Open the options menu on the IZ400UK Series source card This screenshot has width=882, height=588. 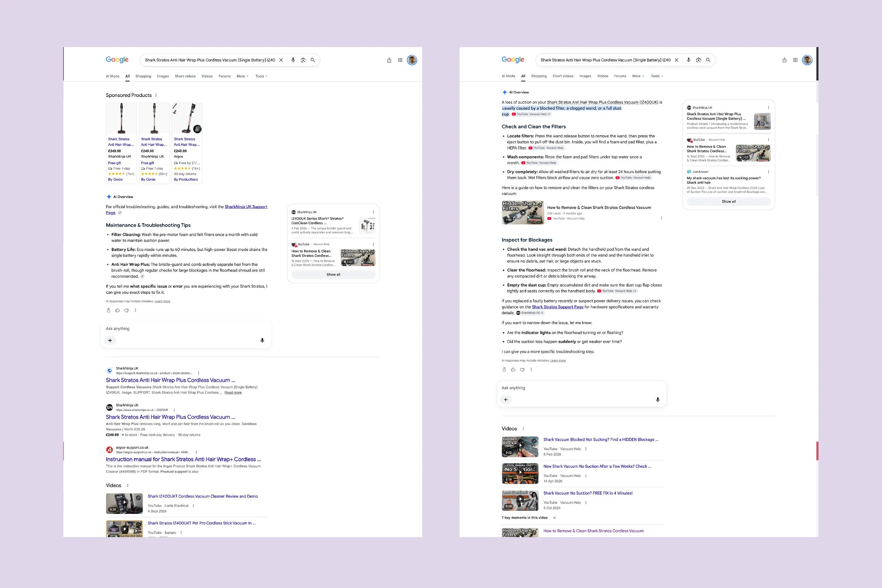(x=373, y=212)
